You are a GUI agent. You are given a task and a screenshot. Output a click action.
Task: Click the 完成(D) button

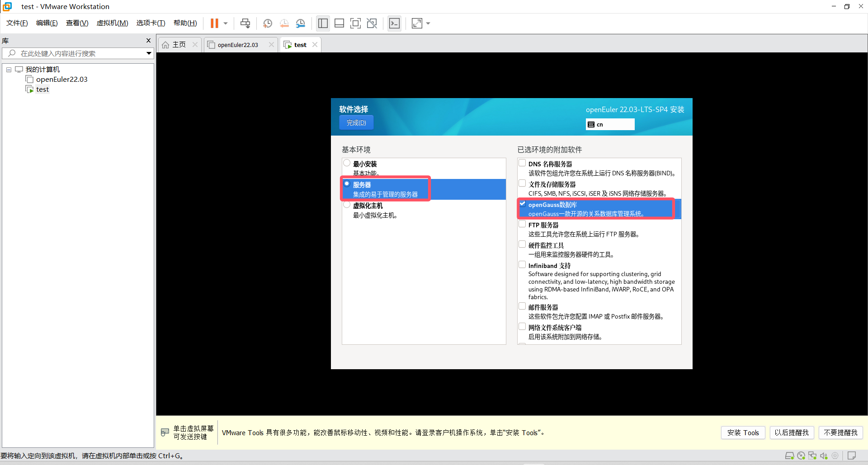click(356, 123)
